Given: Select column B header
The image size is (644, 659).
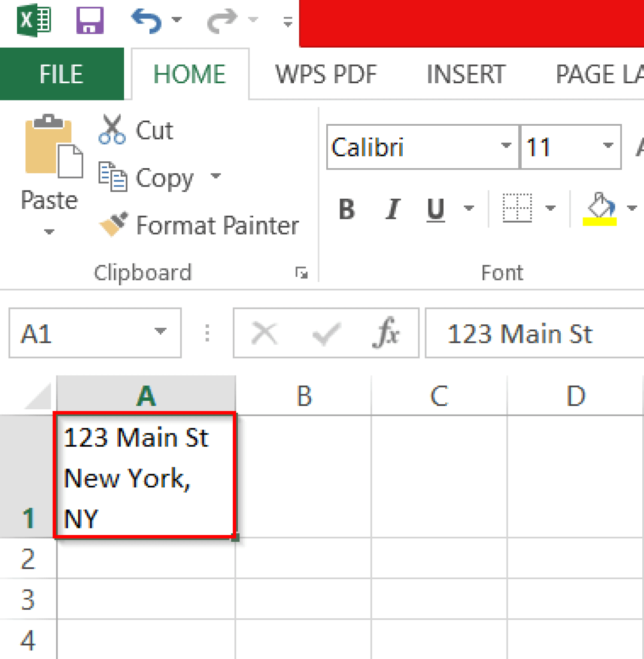Looking at the screenshot, I should pyautogui.click(x=304, y=395).
